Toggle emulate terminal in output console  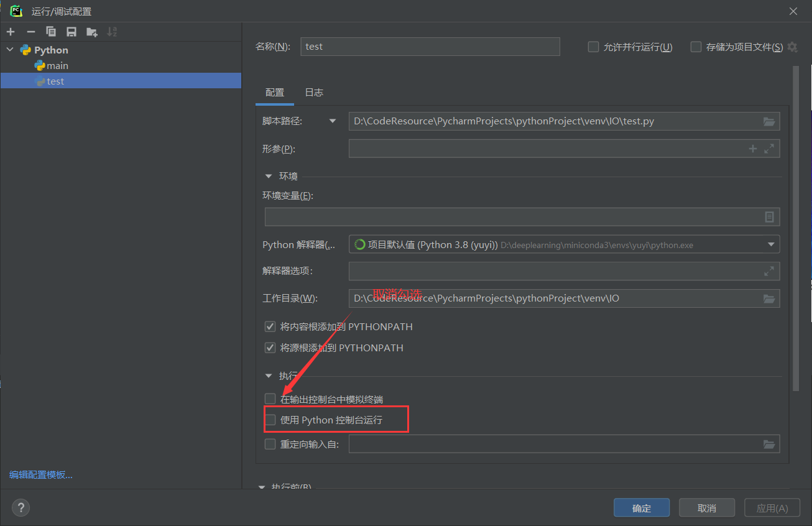[x=270, y=399]
